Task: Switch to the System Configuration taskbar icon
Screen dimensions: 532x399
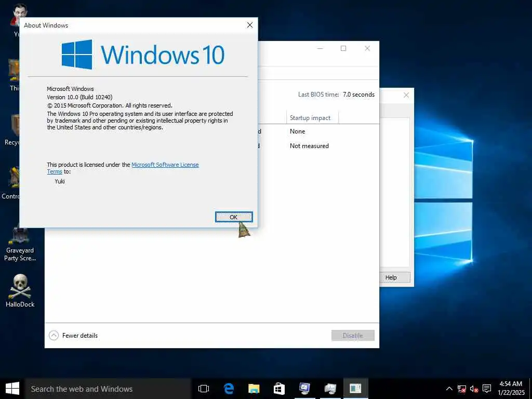Action: click(304, 389)
